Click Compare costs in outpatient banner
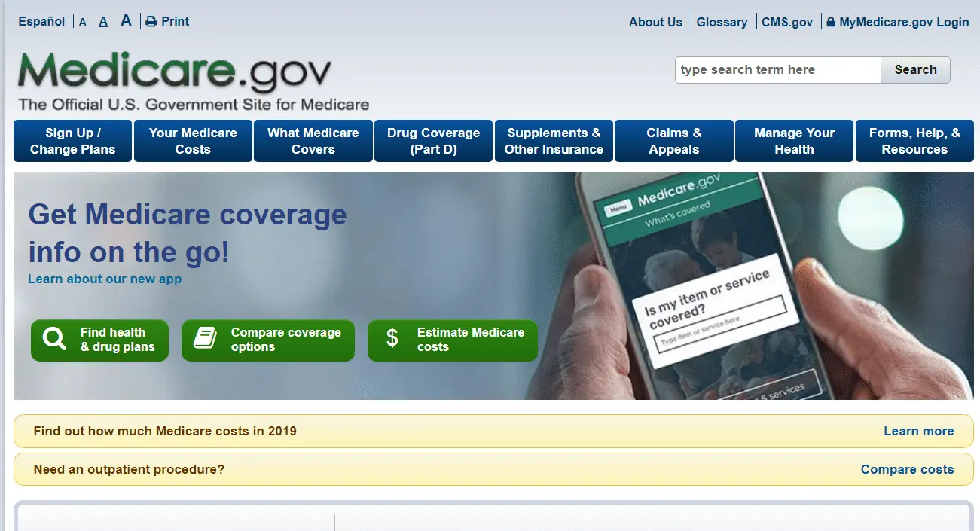Viewport: 980px width, 531px height. click(x=907, y=469)
